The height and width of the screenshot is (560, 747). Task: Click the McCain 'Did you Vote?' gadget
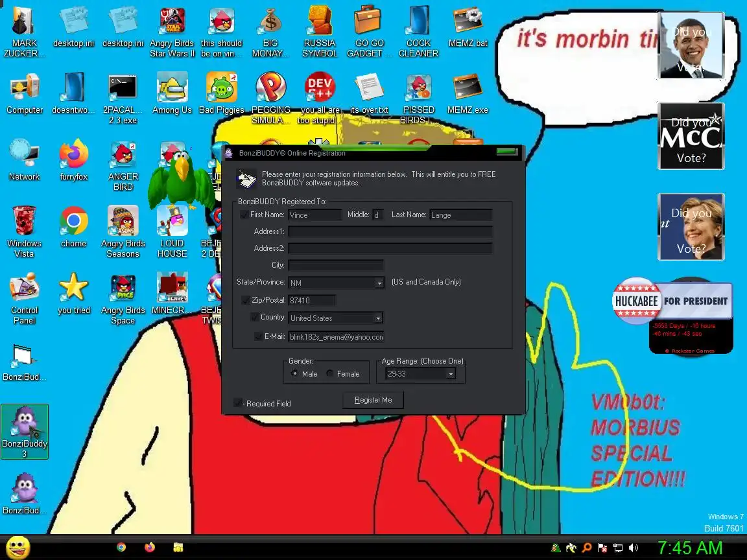pos(691,136)
